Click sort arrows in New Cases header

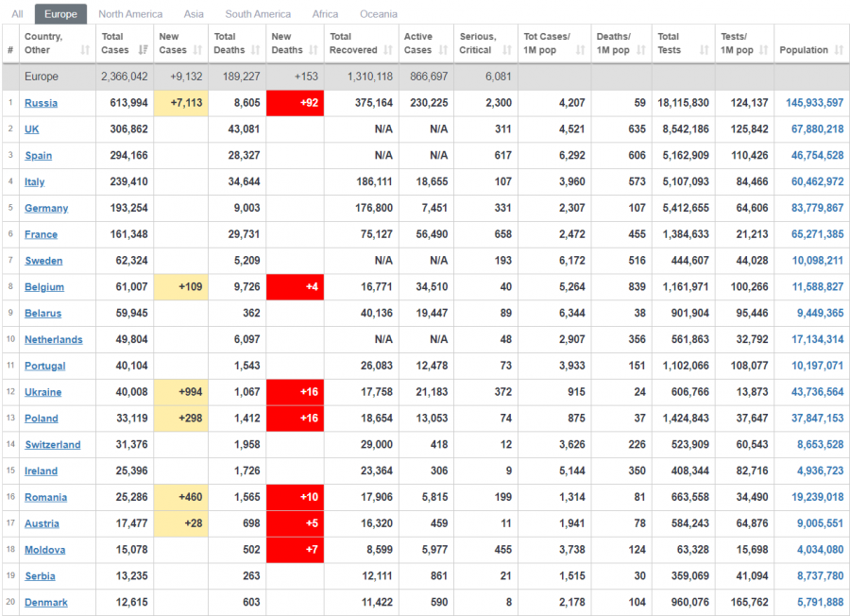point(199,50)
